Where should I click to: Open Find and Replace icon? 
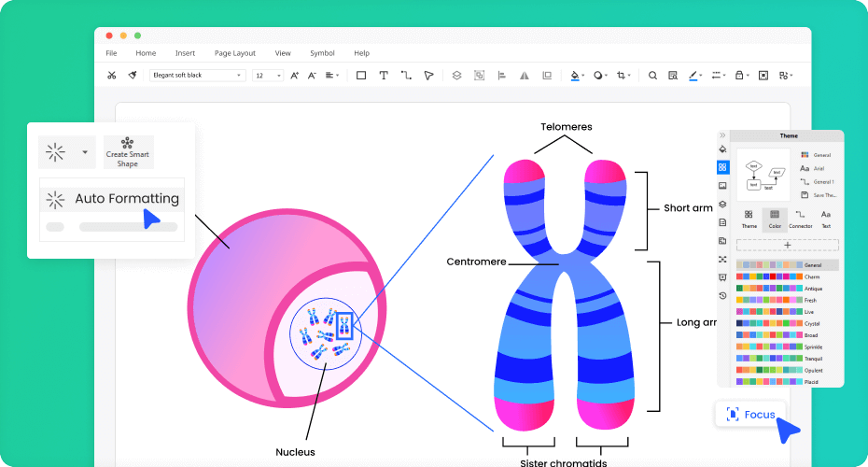(673, 76)
